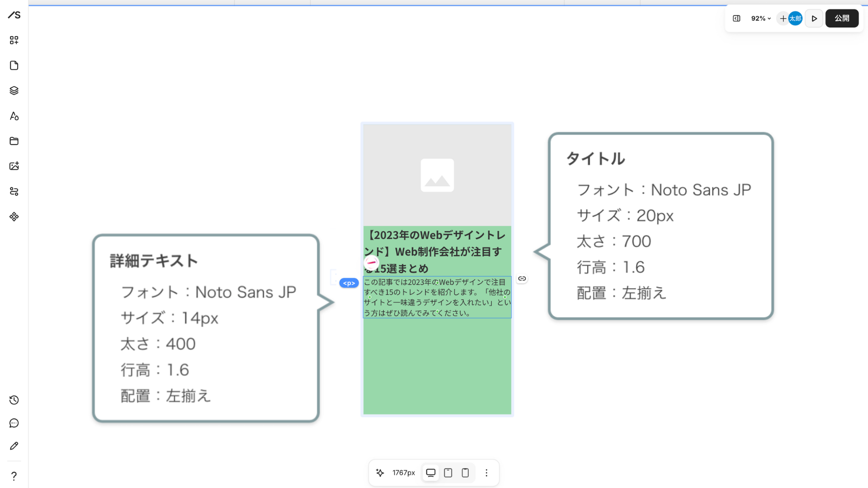The image size is (868, 488).
Task: Collapse the right panel with sidebar toggle icon
Action: (736, 19)
